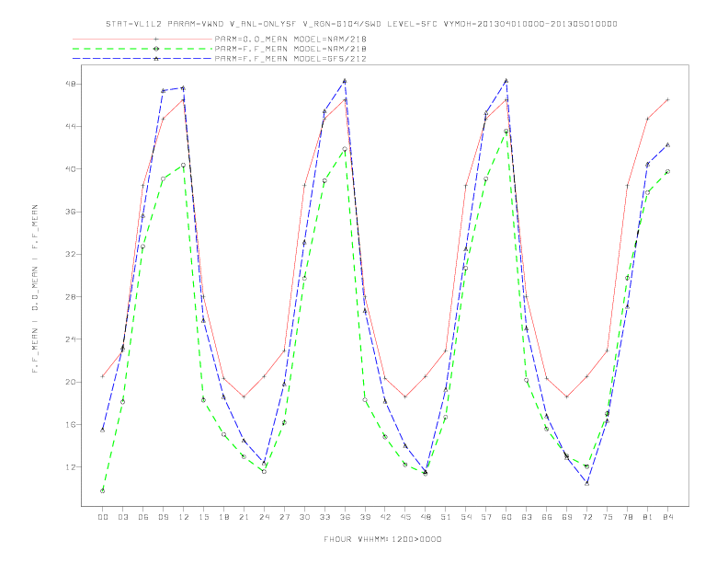728x563 pixels.
Task: Click y-axis tick label 32
Action: (x=71, y=254)
